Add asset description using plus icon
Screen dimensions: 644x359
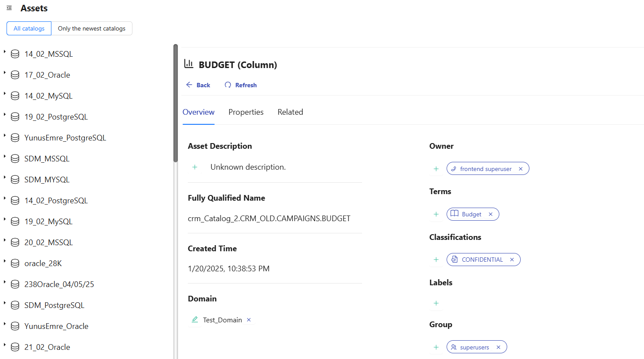195,167
